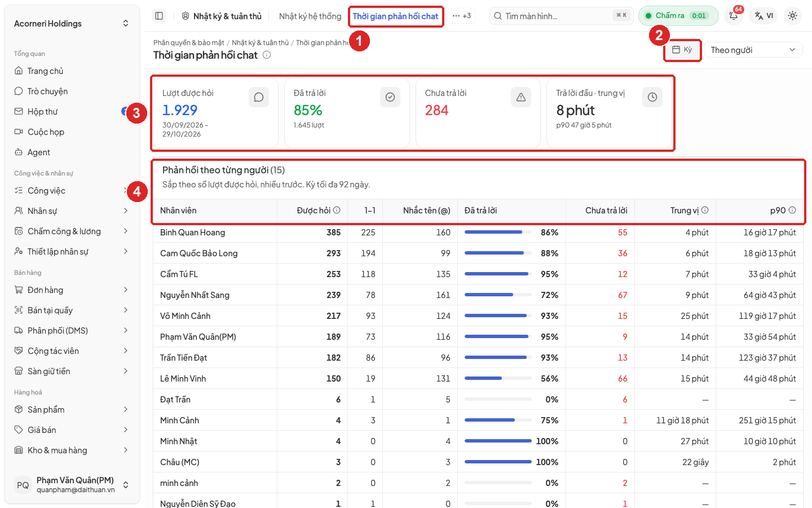Click the tag icon beside Giá bán
This screenshot has height=508, width=812.
(x=19, y=430)
